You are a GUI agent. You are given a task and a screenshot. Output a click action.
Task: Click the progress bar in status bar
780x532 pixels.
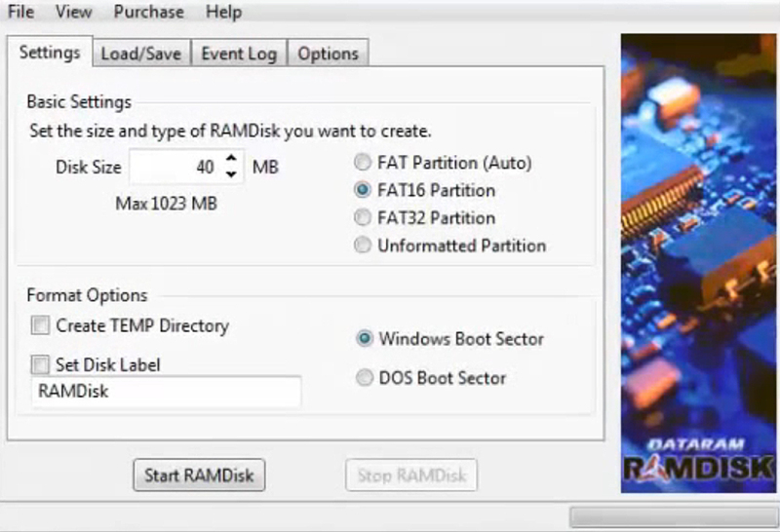point(675,517)
